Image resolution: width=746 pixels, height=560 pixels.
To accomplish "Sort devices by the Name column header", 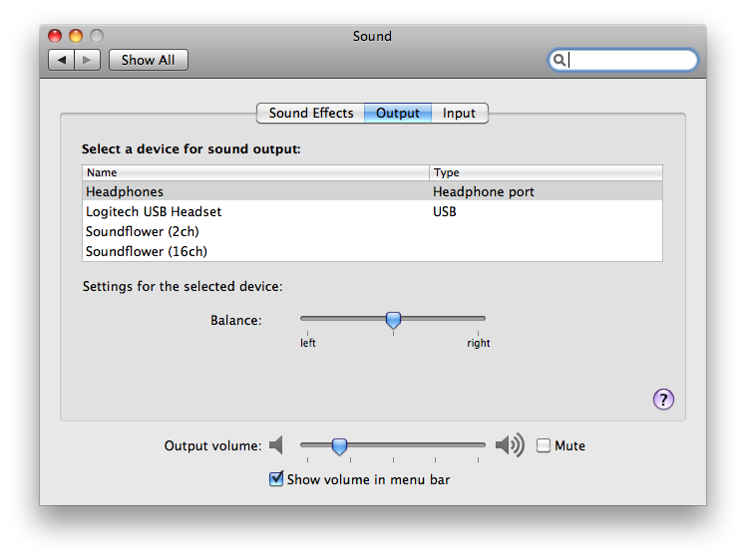I will [255, 172].
